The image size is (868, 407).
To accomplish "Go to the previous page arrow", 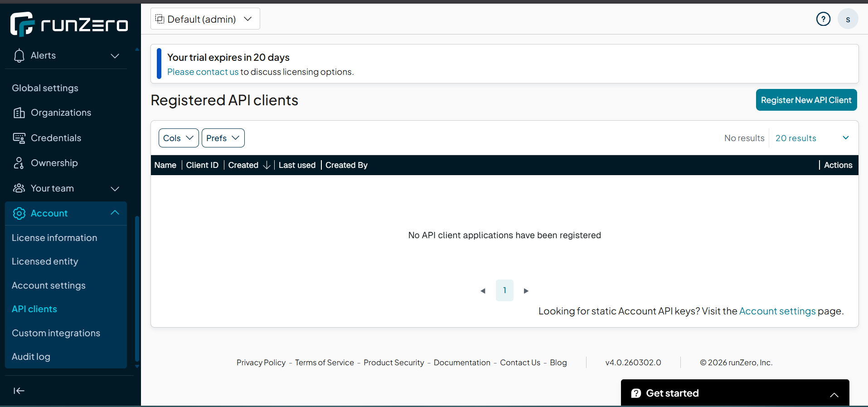I will pyautogui.click(x=483, y=291).
